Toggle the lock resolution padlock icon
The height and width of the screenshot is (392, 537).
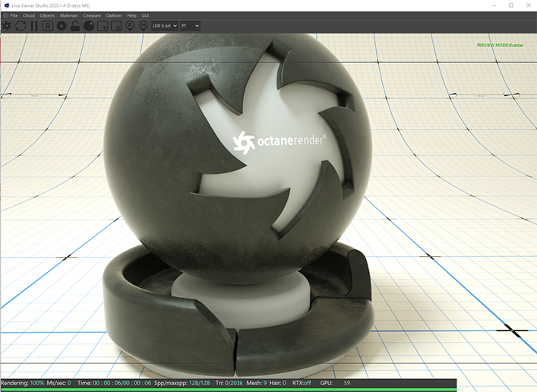click(x=75, y=26)
